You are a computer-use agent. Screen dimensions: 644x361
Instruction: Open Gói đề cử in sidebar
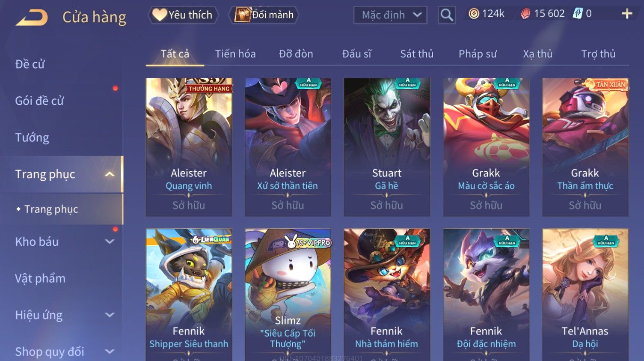point(39,101)
